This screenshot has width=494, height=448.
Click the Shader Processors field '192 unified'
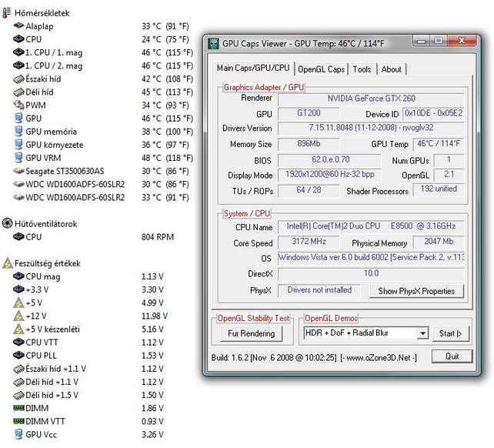click(439, 189)
